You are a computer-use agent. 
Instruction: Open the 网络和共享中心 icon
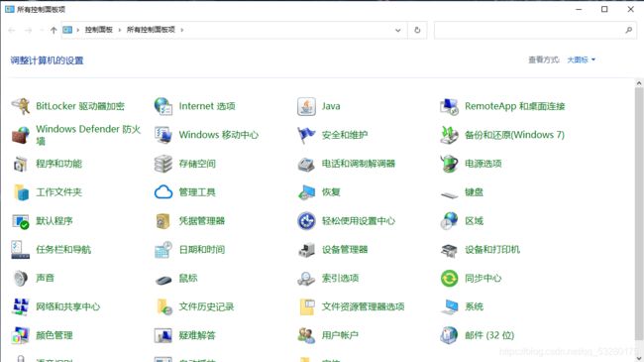pyautogui.click(x=21, y=306)
